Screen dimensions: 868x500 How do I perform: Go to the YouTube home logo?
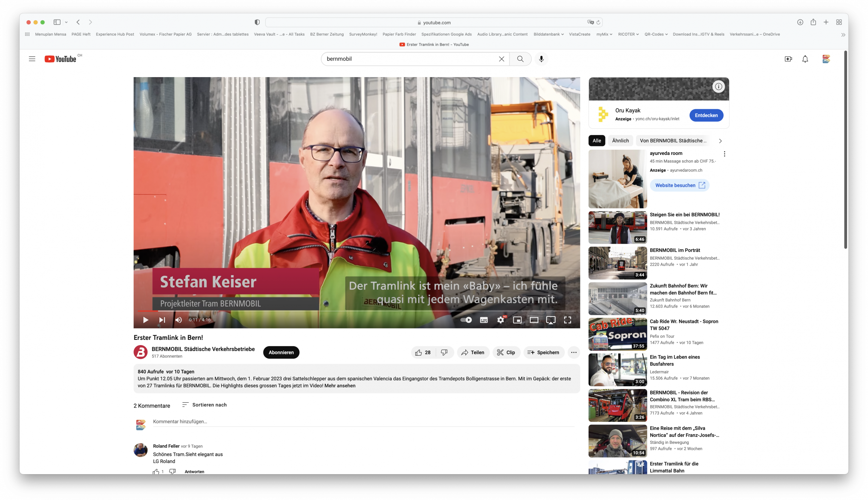[x=61, y=59]
